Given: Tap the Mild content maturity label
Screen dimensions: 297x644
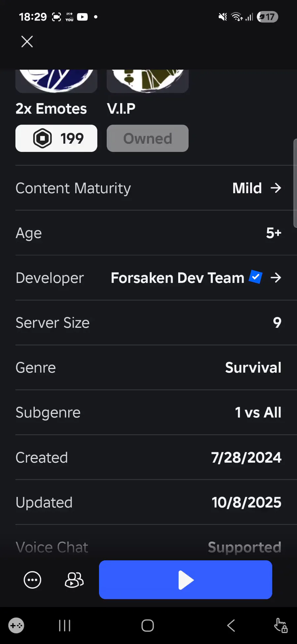Looking at the screenshot, I should [247, 188].
